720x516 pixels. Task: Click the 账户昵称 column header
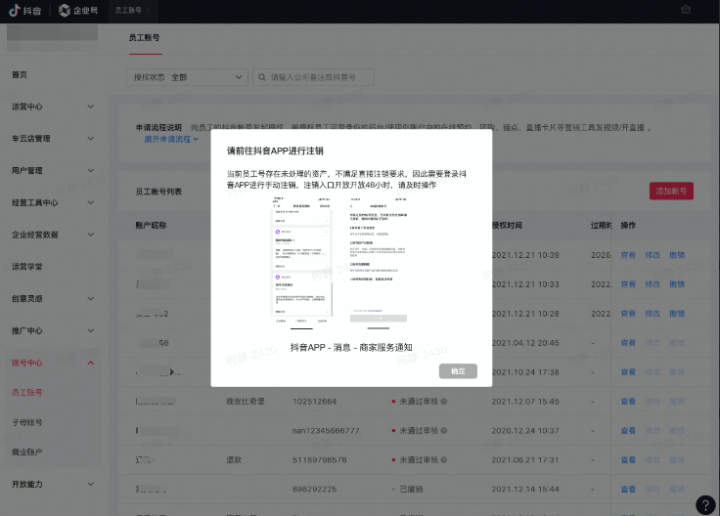151,225
